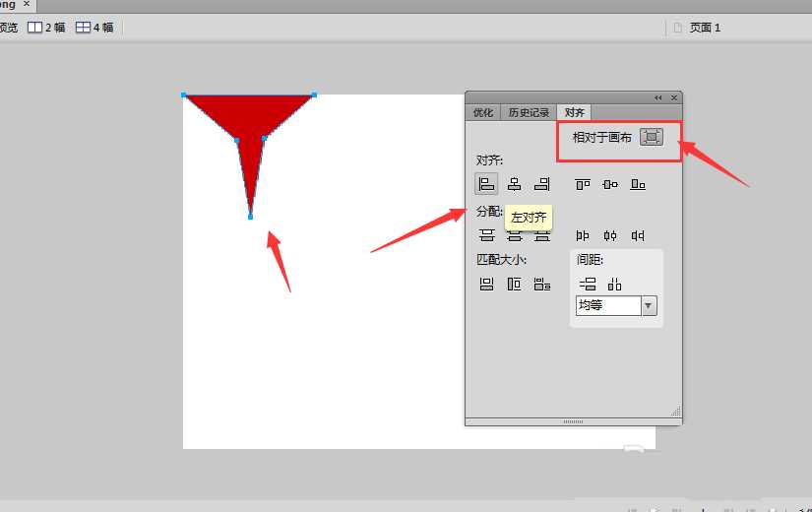This screenshot has width=812, height=512.
Task: Select the 4 幅 preview view
Action: [94, 28]
